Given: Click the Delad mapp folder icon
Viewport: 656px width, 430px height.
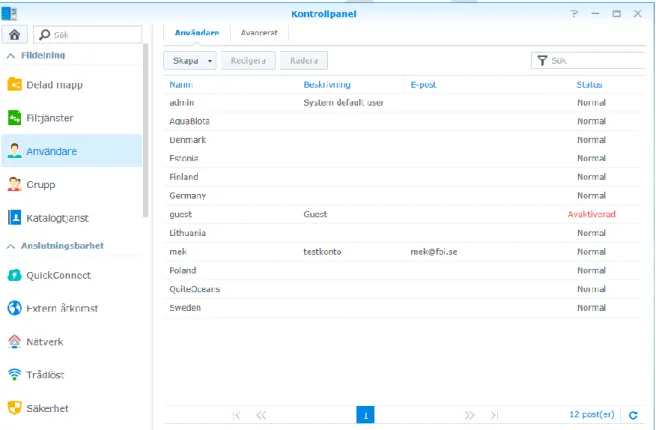Looking at the screenshot, I should point(15,84).
